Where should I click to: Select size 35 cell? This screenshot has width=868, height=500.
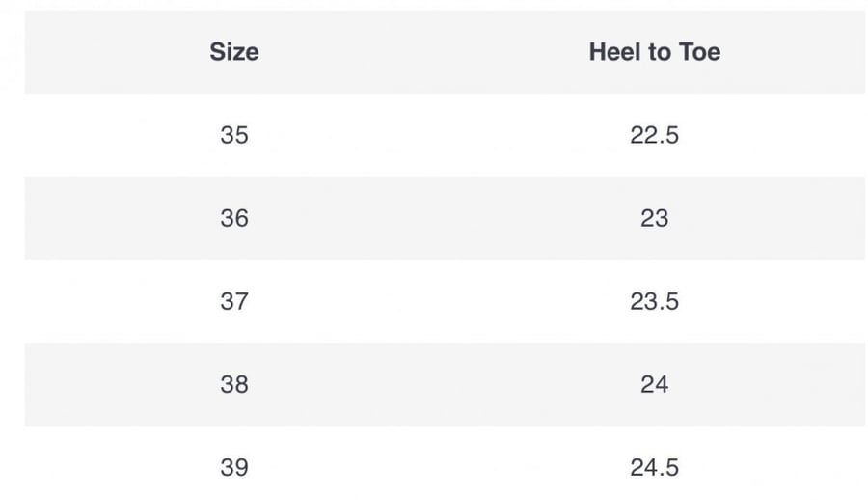tap(234, 135)
